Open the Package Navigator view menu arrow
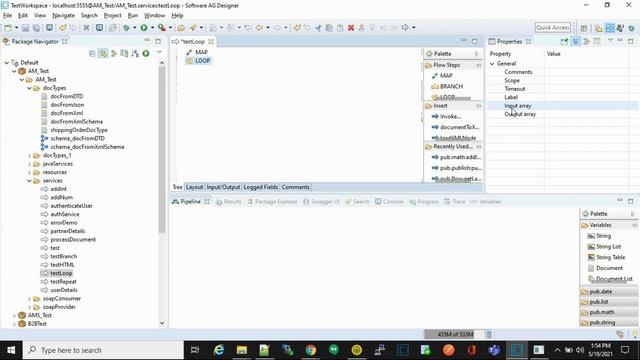 (x=159, y=53)
